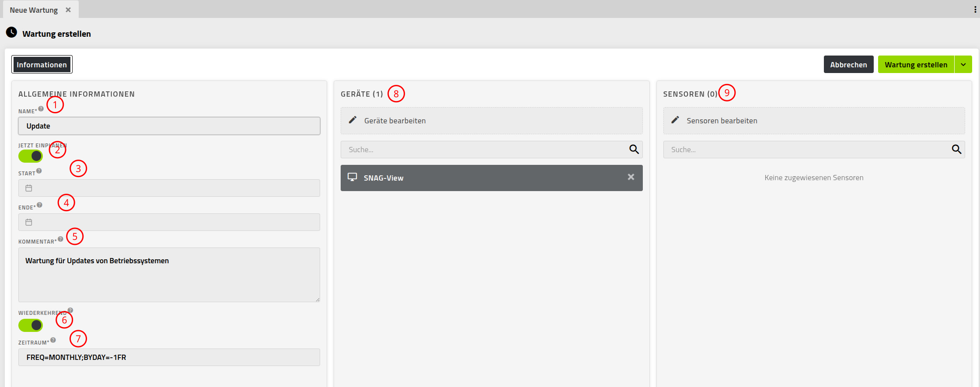Show help for the Start field

coord(39,171)
